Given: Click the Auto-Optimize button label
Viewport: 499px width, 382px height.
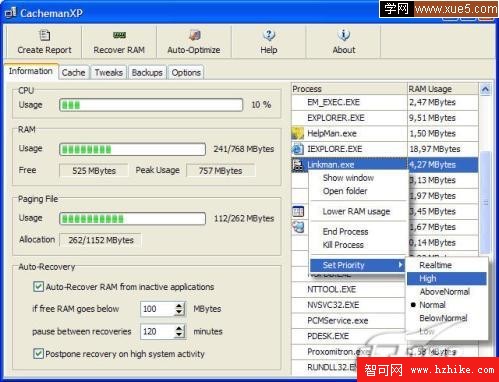Looking at the screenshot, I should point(194,50).
